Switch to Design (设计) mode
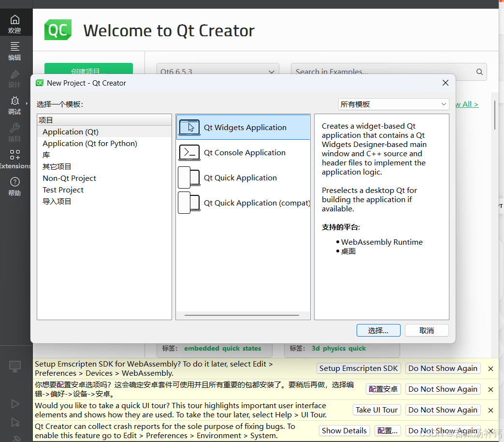This screenshot has width=504, height=442. tap(14, 78)
